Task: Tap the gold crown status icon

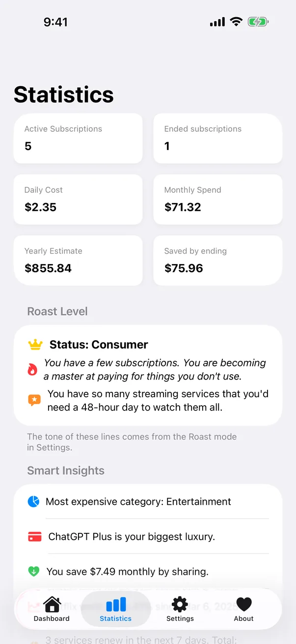Action: tap(35, 345)
